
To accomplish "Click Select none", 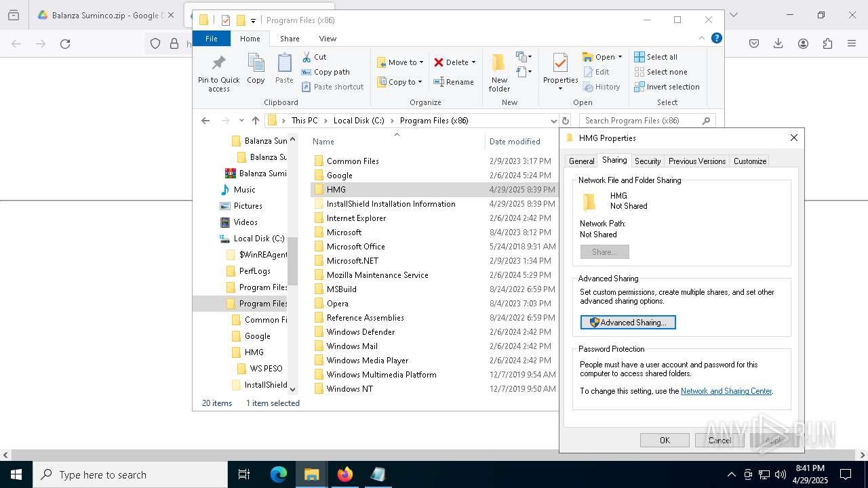I will pos(661,72).
